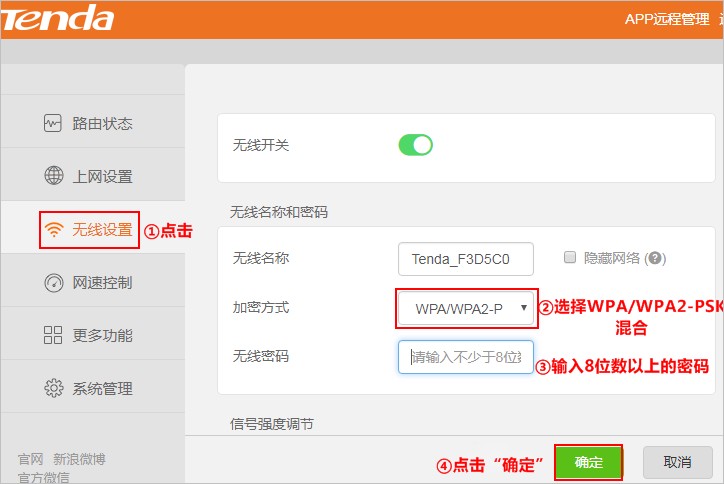Click the speedometer icon for 网速控制
The width and height of the screenshot is (724, 484).
(x=54, y=283)
